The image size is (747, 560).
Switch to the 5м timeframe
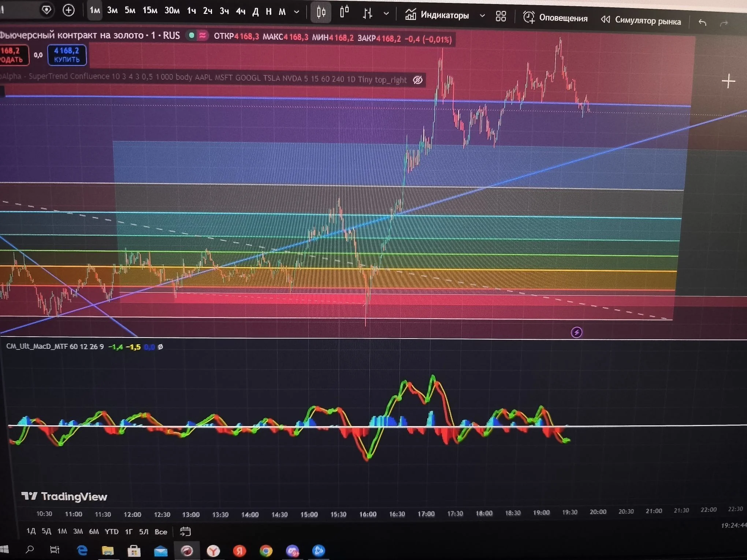130,10
